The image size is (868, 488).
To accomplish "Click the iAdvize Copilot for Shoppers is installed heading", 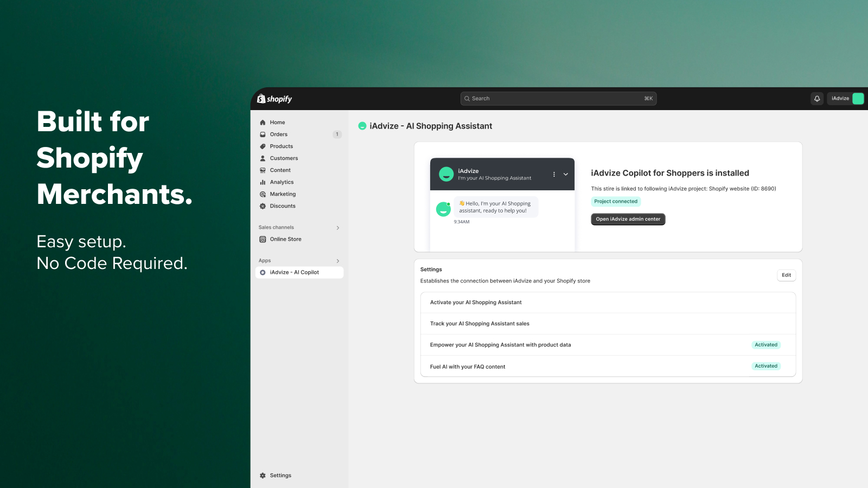I will 670,174.
